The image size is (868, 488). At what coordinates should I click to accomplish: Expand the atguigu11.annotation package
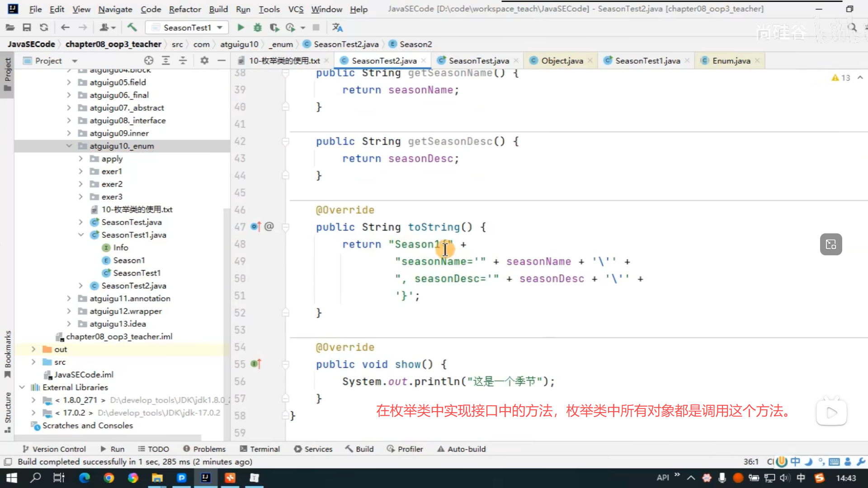69,298
